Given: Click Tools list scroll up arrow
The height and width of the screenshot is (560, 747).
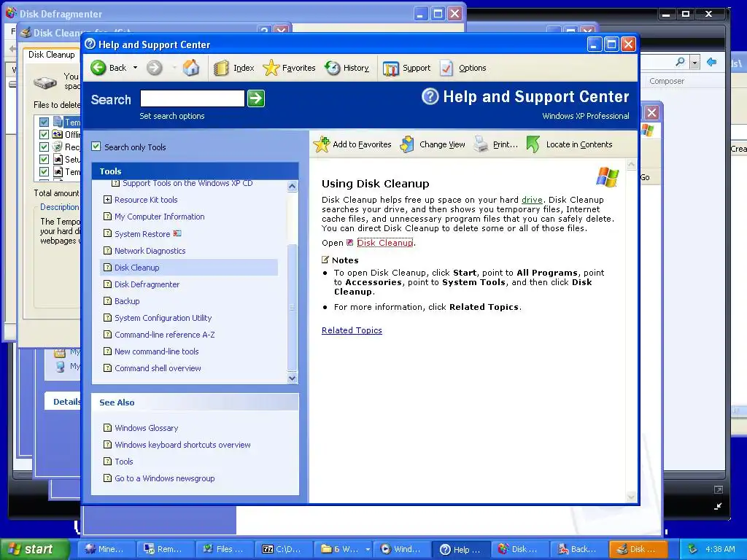Looking at the screenshot, I should (293, 186).
